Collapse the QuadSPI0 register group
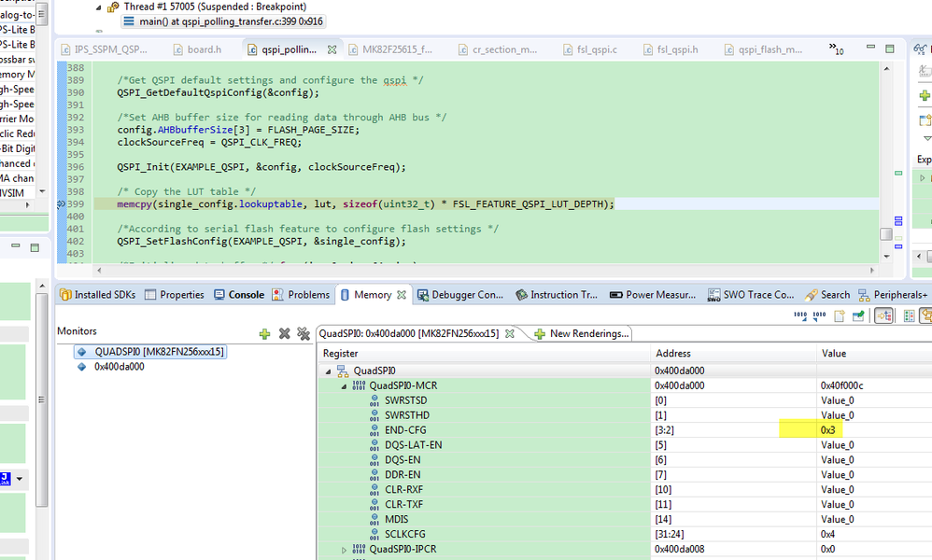This screenshot has width=932, height=560. click(x=328, y=371)
